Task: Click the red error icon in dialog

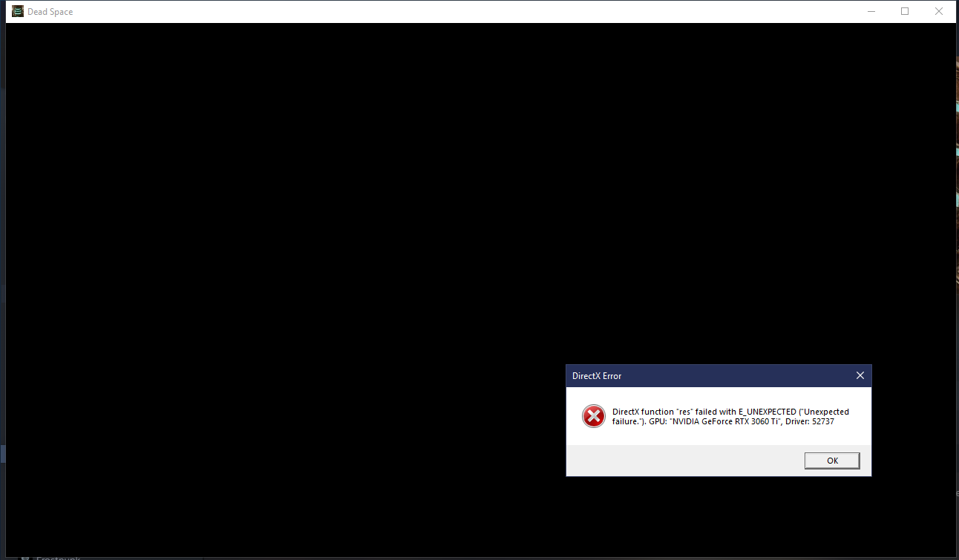Action: (x=593, y=416)
